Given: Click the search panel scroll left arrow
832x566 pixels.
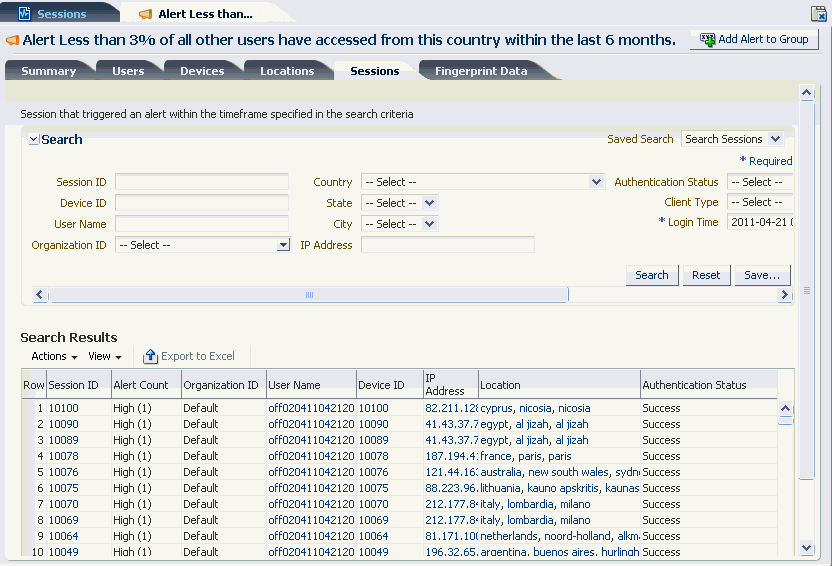Looking at the screenshot, I should (39, 294).
